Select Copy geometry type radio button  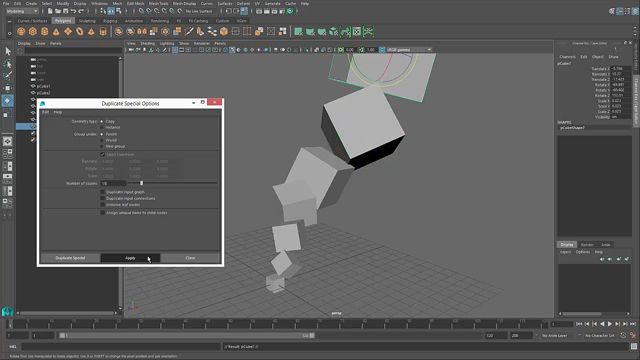(x=102, y=122)
